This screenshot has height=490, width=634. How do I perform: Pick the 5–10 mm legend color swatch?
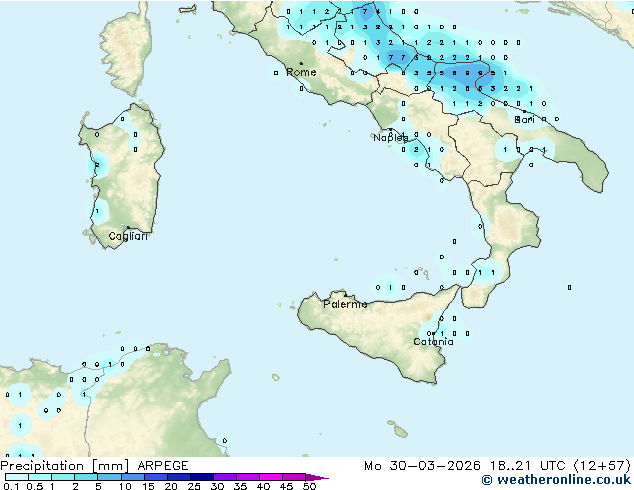[x=110, y=477]
